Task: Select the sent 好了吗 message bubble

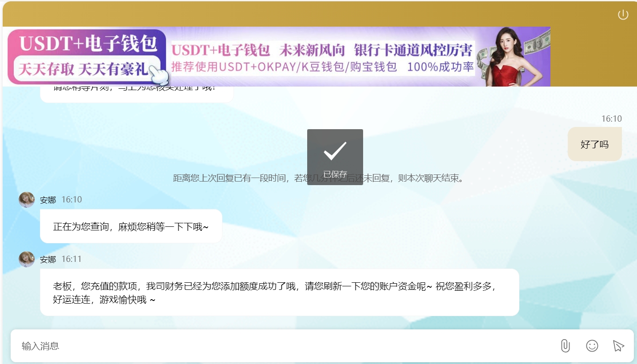Action: pos(594,144)
